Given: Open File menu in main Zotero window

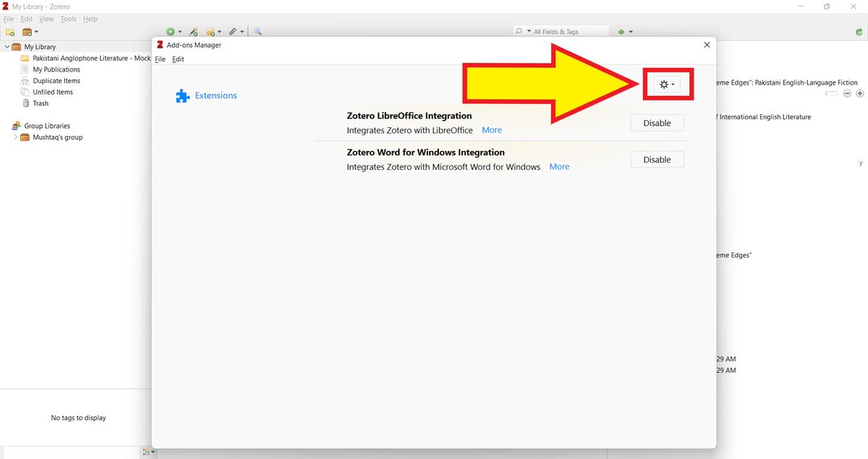Looking at the screenshot, I should [9, 19].
